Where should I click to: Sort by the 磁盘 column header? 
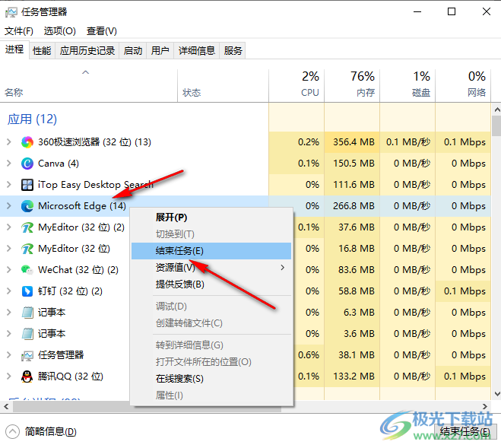coord(407,86)
